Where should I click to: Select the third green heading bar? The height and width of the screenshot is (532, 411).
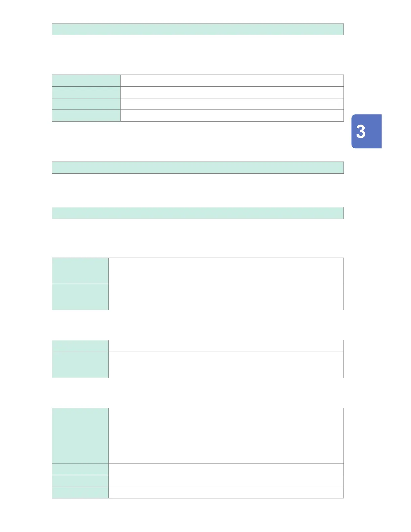(x=198, y=213)
